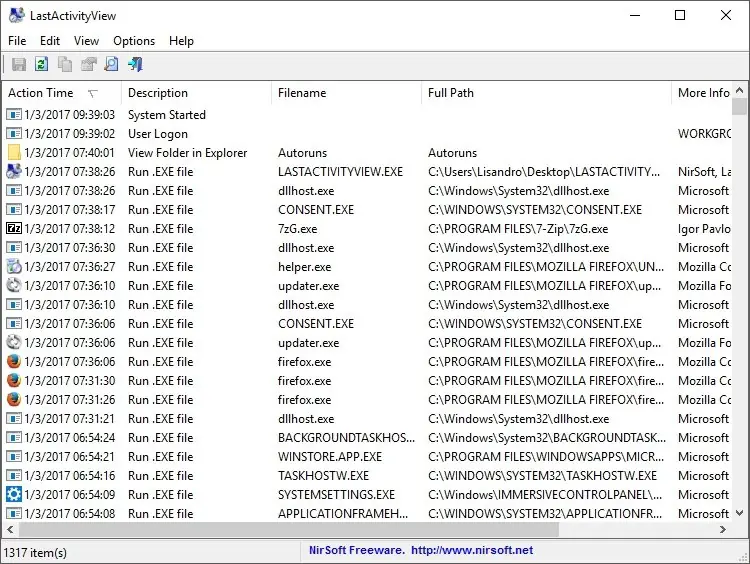The image size is (750, 564).
Task: Select the 7zG.exe filename cell
Action: (x=297, y=229)
